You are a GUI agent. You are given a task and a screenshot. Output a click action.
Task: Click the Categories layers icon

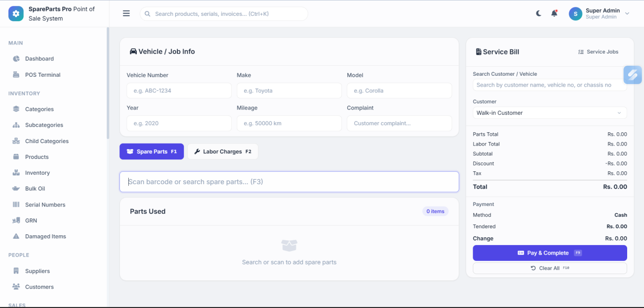tap(16, 109)
